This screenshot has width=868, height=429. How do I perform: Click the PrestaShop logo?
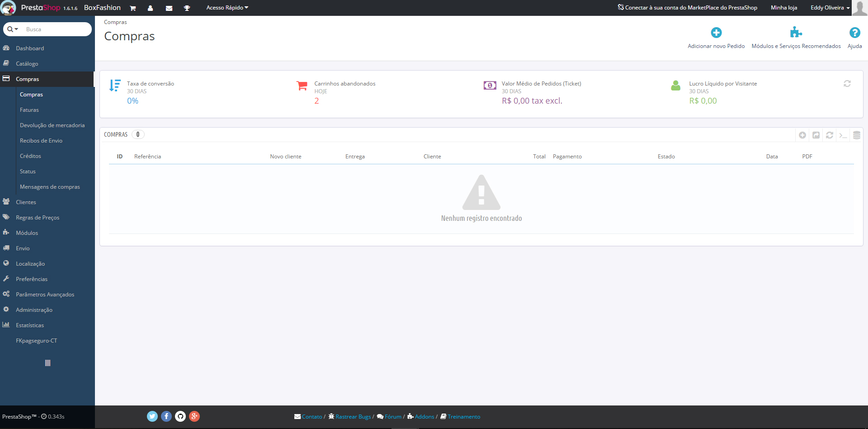coord(41,8)
